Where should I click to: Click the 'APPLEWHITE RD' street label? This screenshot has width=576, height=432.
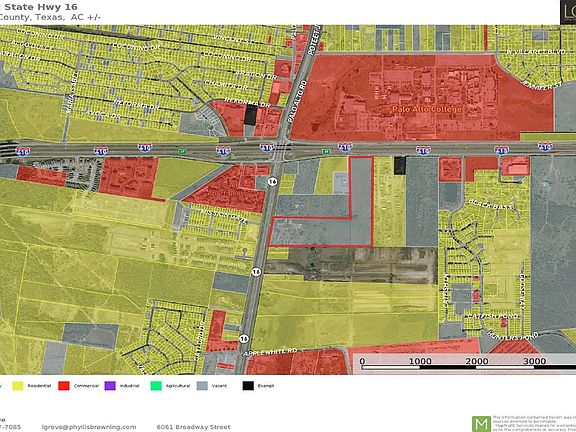click(x=270, y=352)
